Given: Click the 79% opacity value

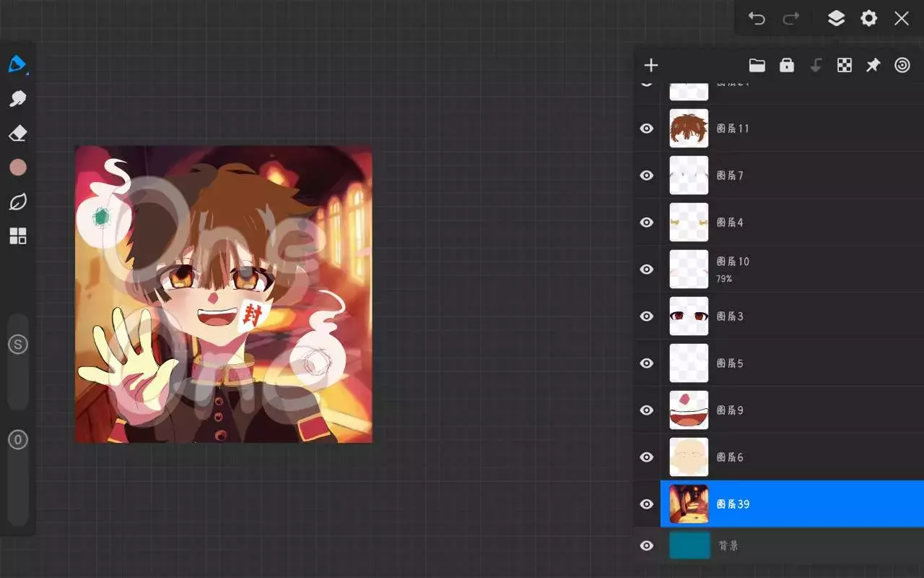Looking at the screenshot, I should [x=724, y=279].
